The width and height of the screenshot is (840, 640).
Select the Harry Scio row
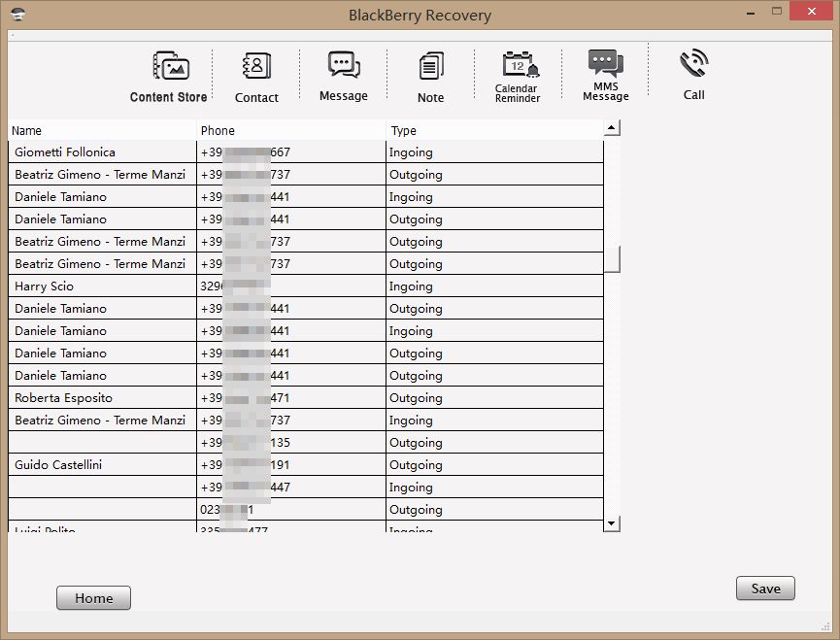pyautogui.click(x=306, y=286)
